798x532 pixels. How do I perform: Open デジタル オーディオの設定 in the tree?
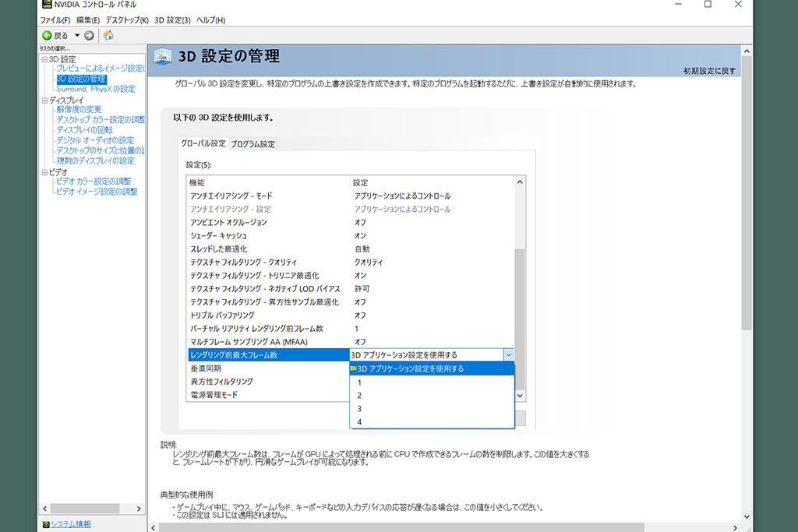pos(95,140)
